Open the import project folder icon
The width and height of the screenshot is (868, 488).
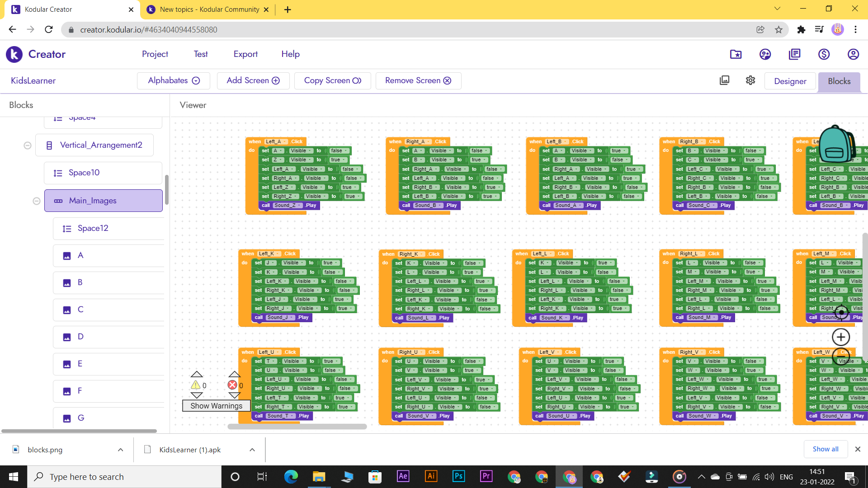tap(736, 54)
